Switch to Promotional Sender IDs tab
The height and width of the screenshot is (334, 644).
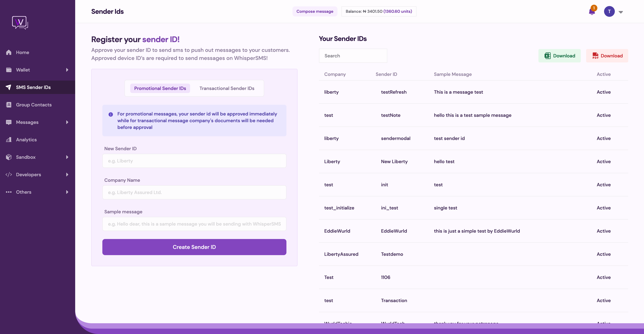coord(160,88)
